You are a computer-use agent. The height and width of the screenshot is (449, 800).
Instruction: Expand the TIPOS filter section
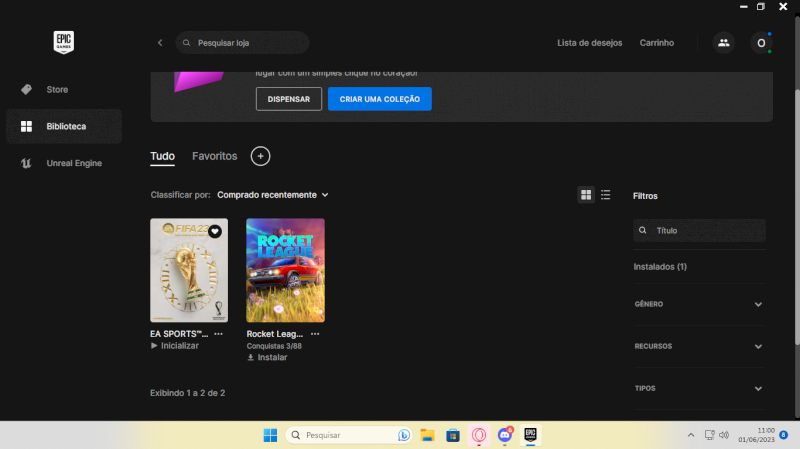(x=698, y=388)
